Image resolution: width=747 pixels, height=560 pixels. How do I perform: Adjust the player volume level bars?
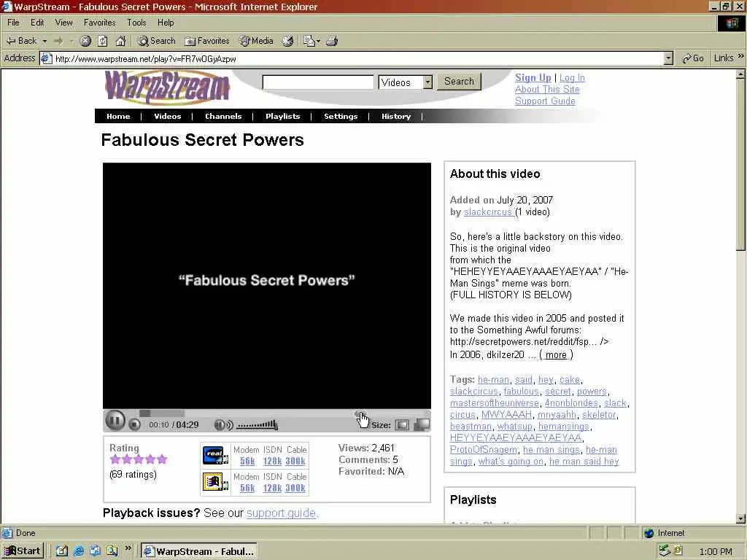[258, 424]
